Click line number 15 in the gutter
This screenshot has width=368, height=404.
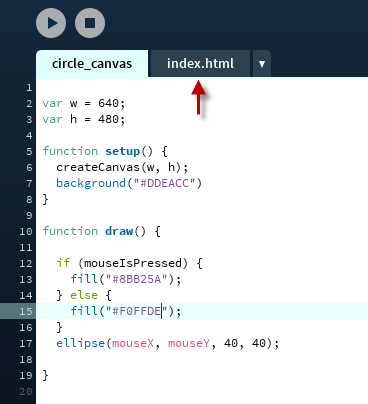[26, 311]
